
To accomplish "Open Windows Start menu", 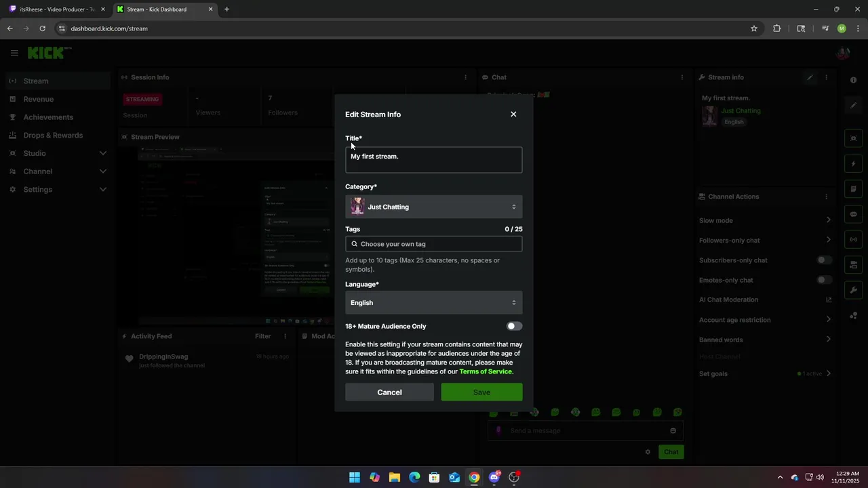I will point(355,477).
